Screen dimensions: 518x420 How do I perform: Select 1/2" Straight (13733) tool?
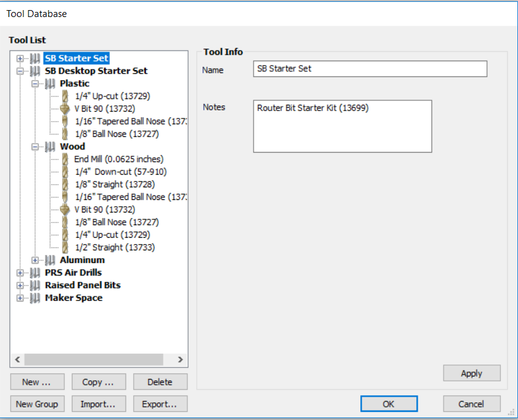115,247
